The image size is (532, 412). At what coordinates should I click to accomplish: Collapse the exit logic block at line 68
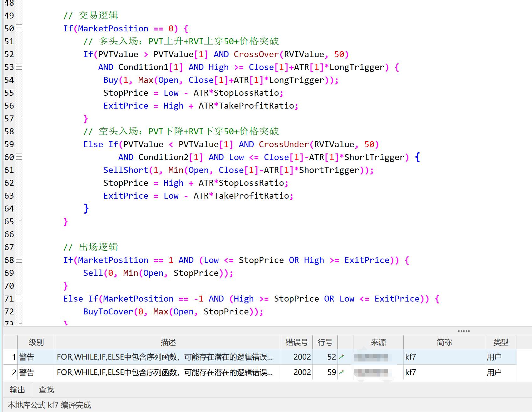pyautogui.click(x=19, y=260)
